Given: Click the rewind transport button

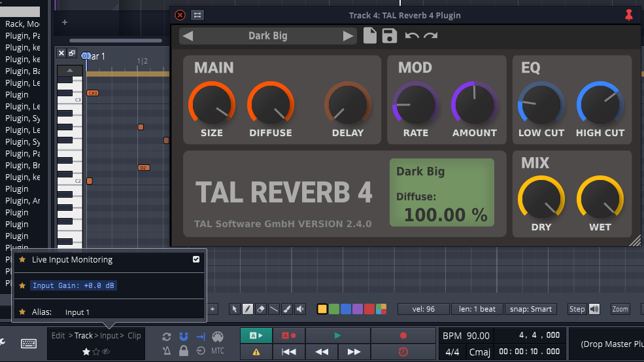Looking at the screenshot, I should (x=322, y=352).
